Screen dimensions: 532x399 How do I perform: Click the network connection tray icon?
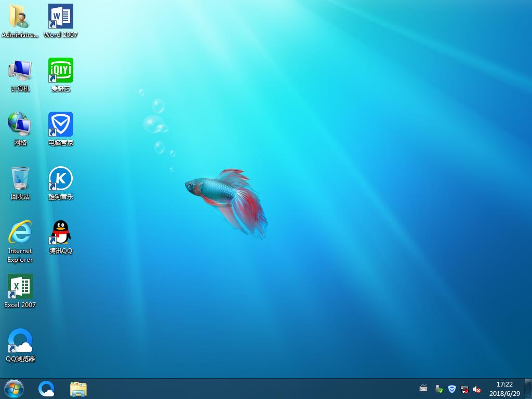(464, 389)
